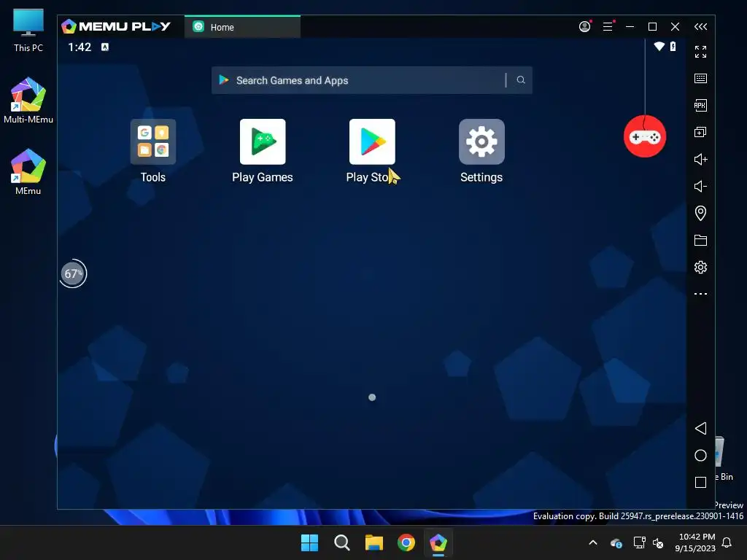Image resolution: width=747 pixels, height=560 pixels.
Task: Open Windows taskbar search
Action: click(x=341, y=542)
